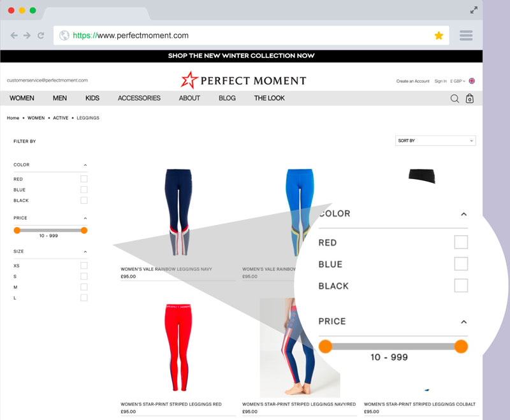Click the UK flag icon

(472, 81)
